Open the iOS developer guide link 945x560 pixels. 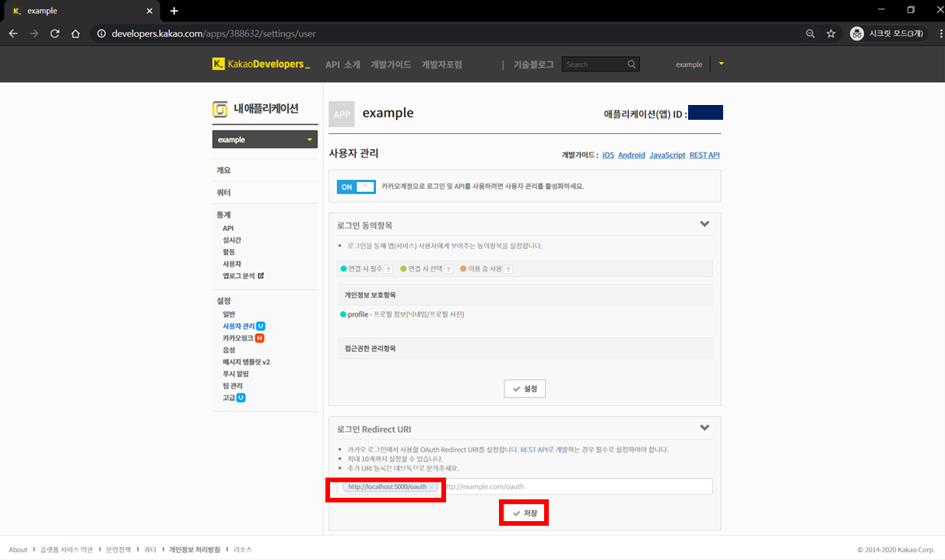click(608, 155)
